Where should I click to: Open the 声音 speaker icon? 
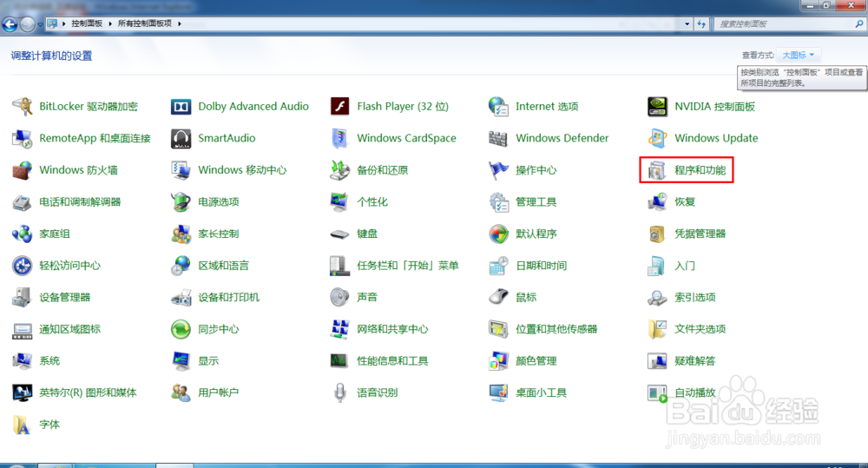340,298
